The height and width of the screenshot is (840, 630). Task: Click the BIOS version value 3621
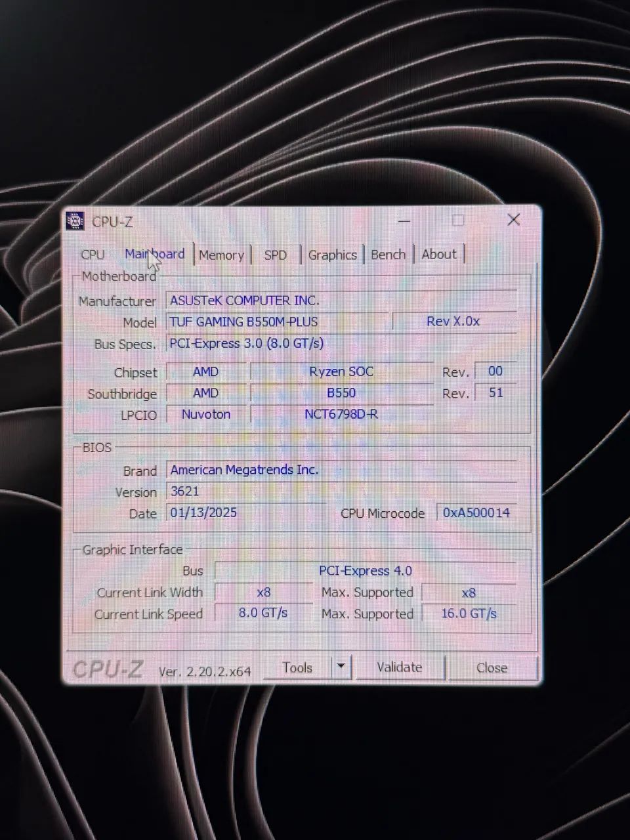[x=341, y=492]
